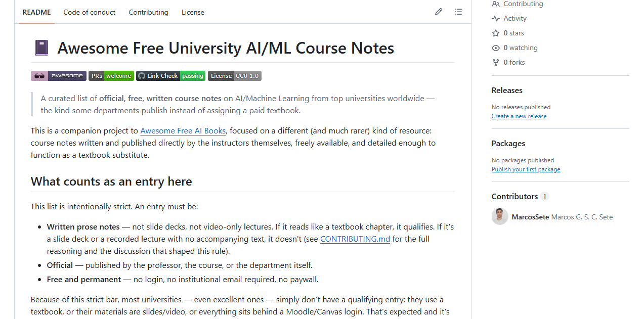Open the Awesome Free AI Books link
The image size is (644, 319).
183,131
